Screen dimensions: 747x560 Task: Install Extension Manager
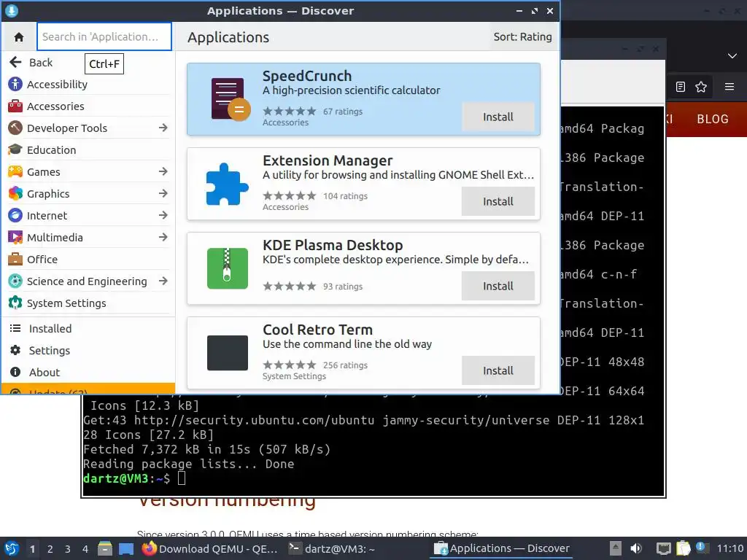[x=498, y=201]
